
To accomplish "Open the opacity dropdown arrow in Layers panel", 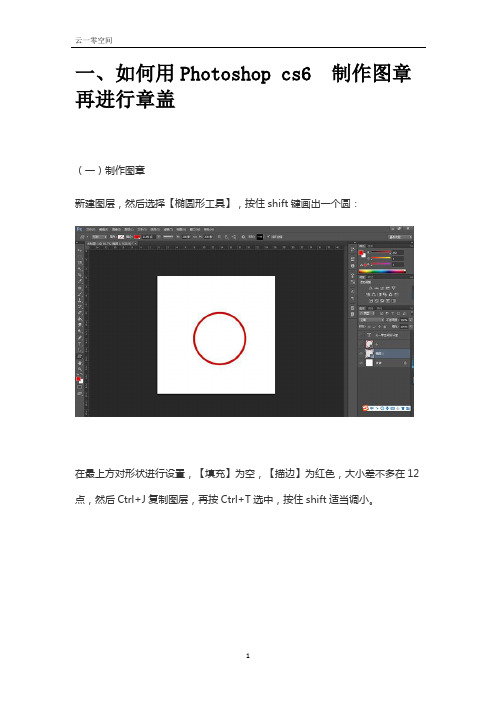I will [410, 320].
